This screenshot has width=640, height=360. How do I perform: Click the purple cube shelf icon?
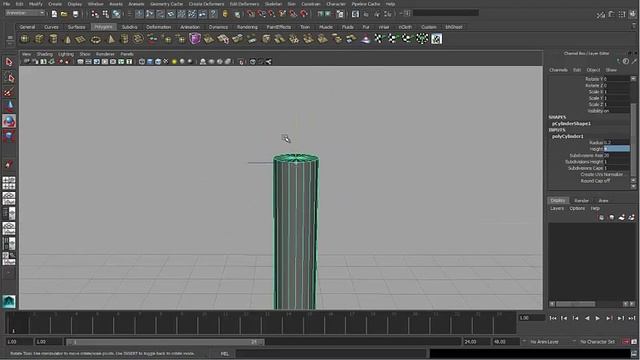(x=195, y=39)
